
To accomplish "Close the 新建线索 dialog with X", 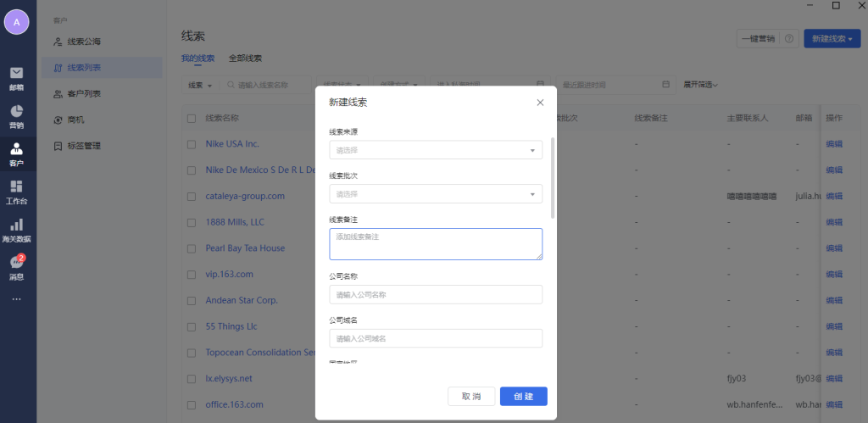I will tap(540, 103).
